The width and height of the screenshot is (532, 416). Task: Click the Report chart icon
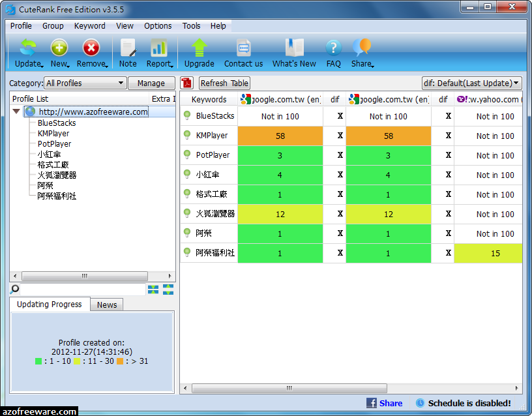tap(158, 48)
